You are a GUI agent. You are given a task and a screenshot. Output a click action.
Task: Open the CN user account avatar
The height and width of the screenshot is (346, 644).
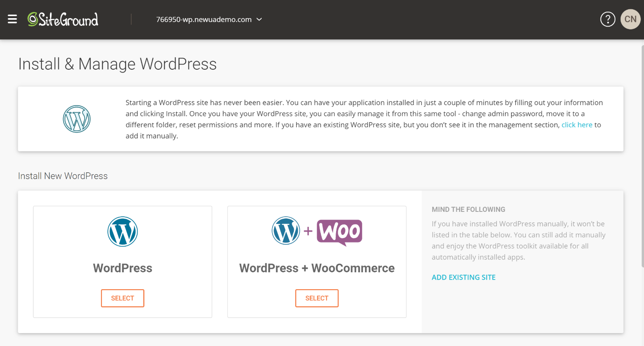coord(630,19)
